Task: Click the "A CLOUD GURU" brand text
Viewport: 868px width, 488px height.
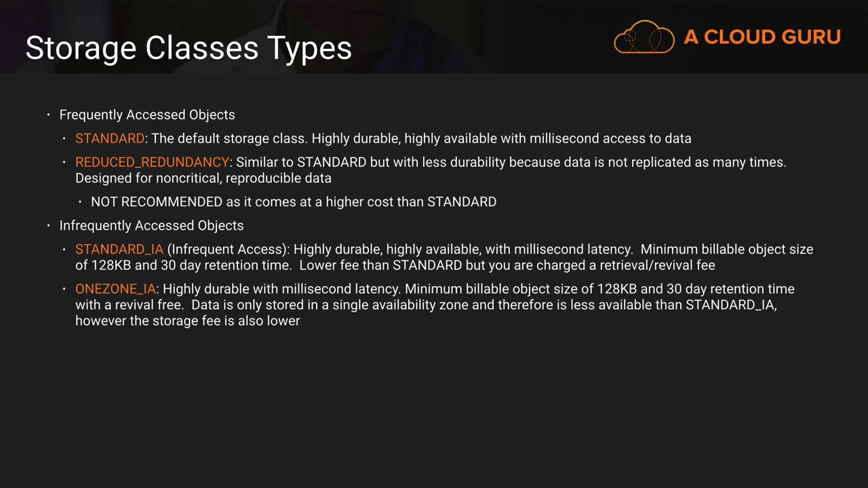Action: tap(762, 37)
